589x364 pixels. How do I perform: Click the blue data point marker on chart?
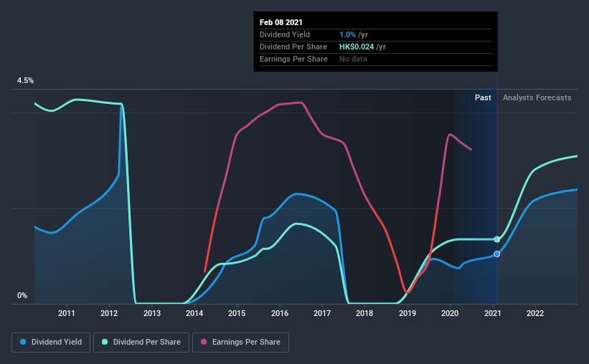[x=497, y=254]
